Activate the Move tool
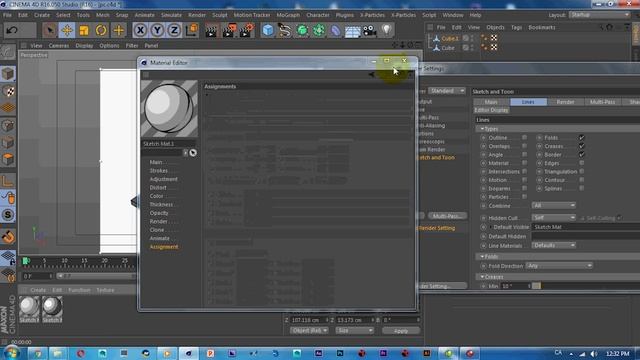Viewport: 640px width, 360px height. 67,30
